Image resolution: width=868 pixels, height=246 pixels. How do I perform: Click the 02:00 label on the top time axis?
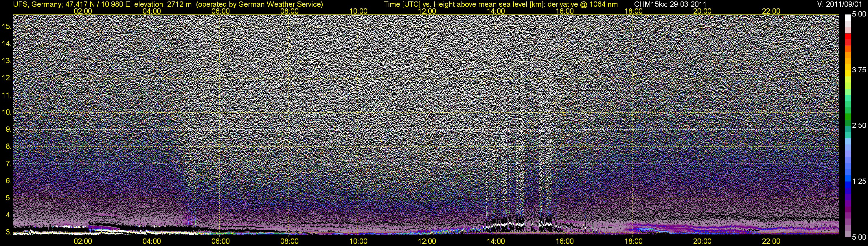coord(83,11)
